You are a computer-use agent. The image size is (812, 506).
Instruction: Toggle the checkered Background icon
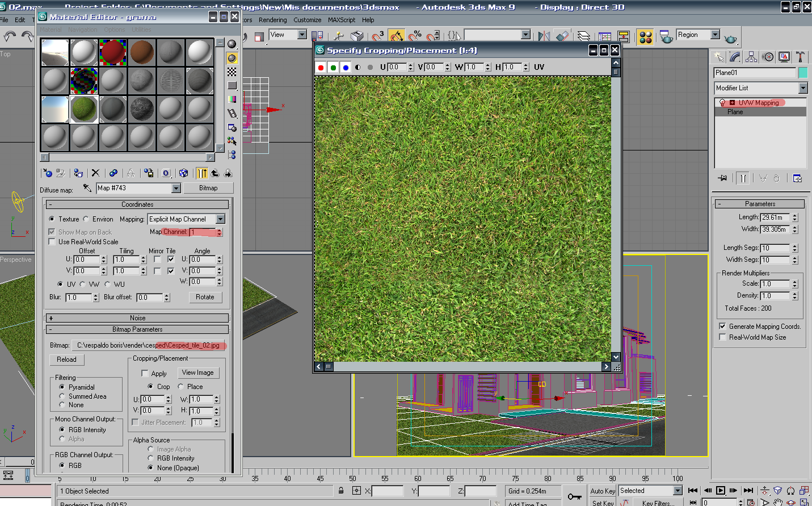point(232,72)
